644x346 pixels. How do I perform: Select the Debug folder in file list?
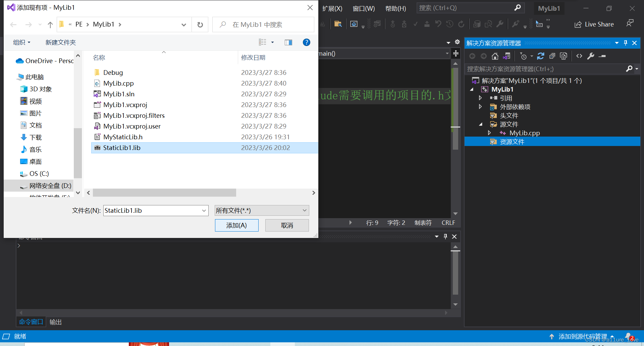click(x=113, y=72)
